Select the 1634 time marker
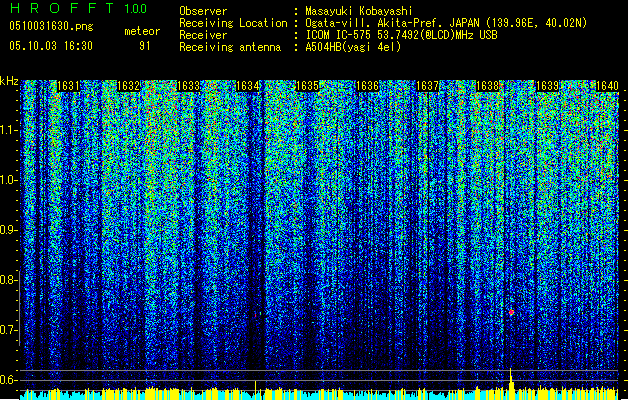 point(247,87)
